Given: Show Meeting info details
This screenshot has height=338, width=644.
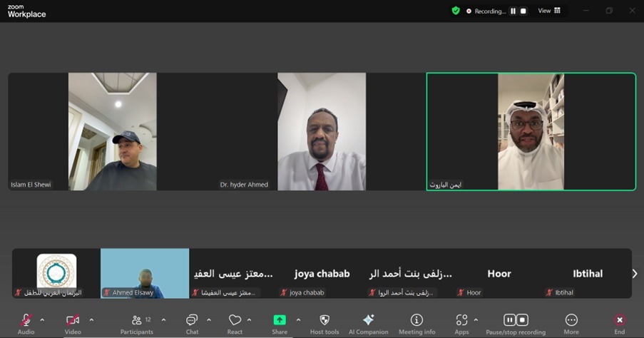Looking at the screenshot, I should pyautogui.click(x=416, y=322).
